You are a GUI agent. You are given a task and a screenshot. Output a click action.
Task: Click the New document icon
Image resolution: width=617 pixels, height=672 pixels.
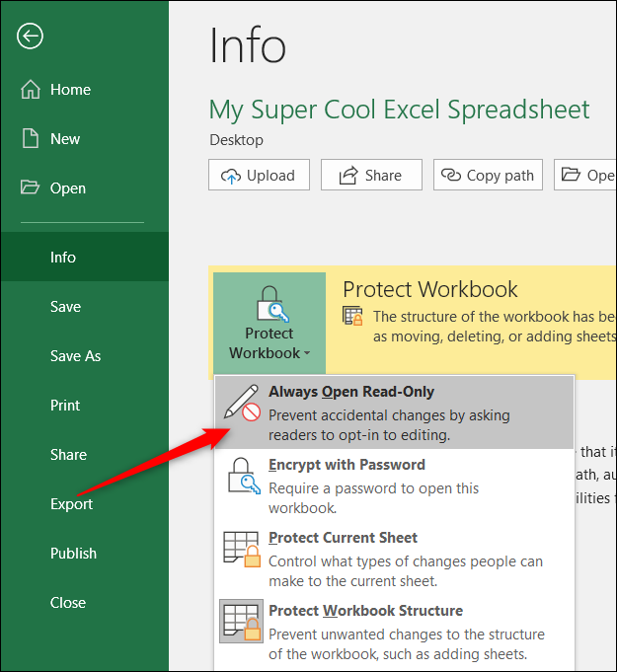coord(30,139)
